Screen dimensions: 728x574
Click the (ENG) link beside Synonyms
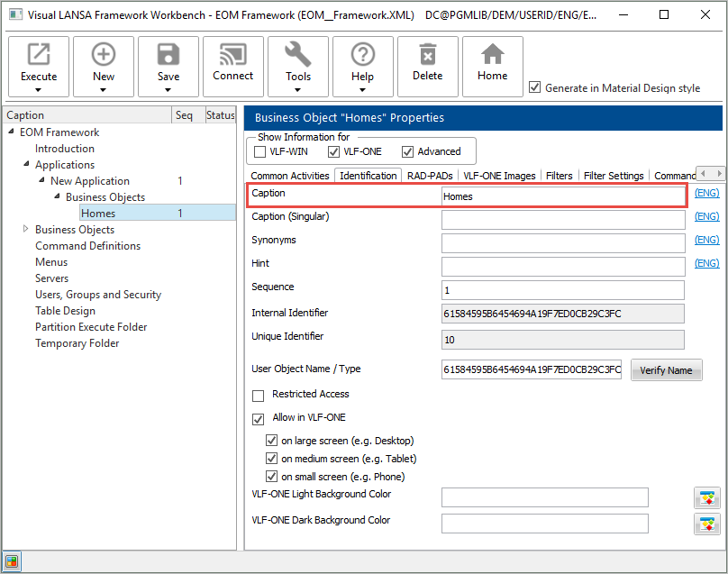706,240
